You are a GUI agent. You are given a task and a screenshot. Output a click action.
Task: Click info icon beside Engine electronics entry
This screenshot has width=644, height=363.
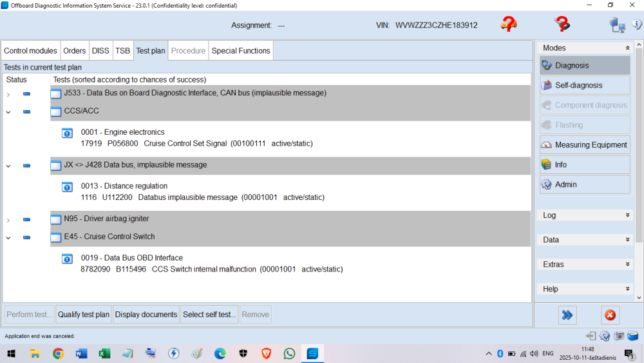click(67, 133)
